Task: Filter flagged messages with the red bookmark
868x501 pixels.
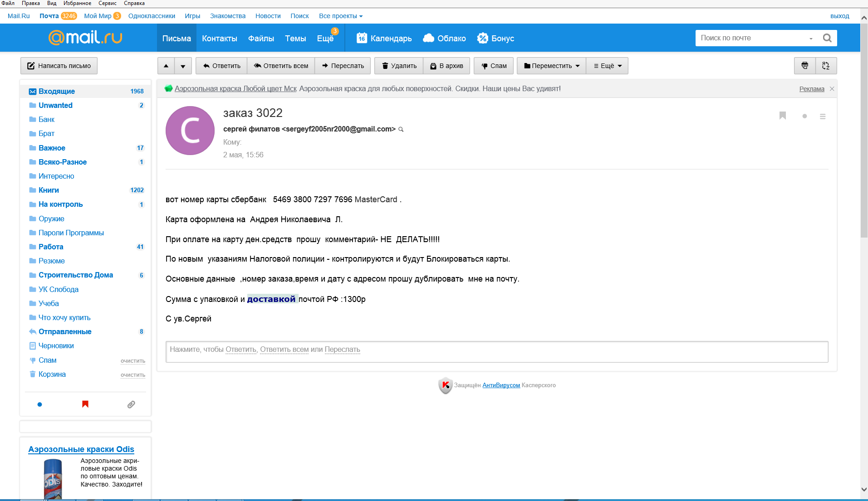Action: coord(85,404)
